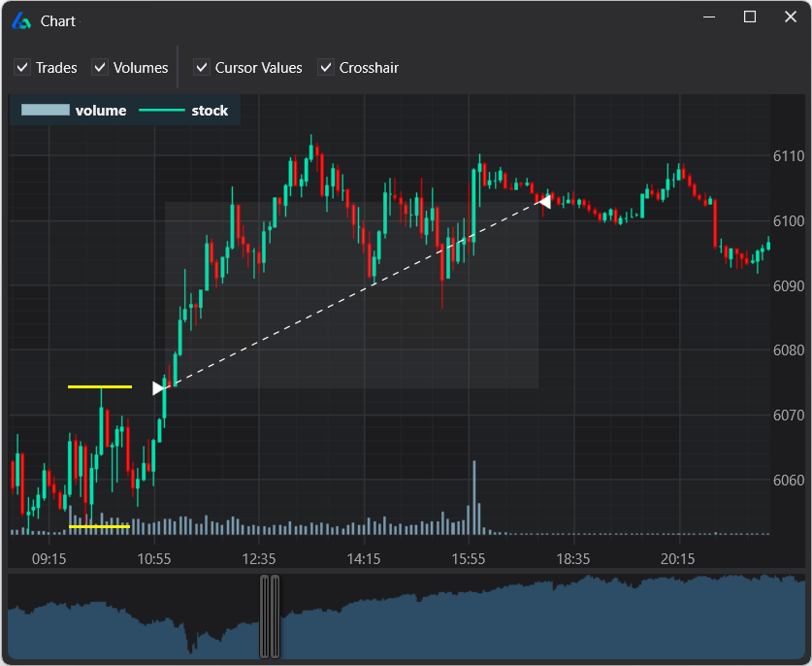Image resolution: width=812 pixels, height=666 pixels.
Task: Click the yellow marker above the volume bars
Action: point(99,525)
